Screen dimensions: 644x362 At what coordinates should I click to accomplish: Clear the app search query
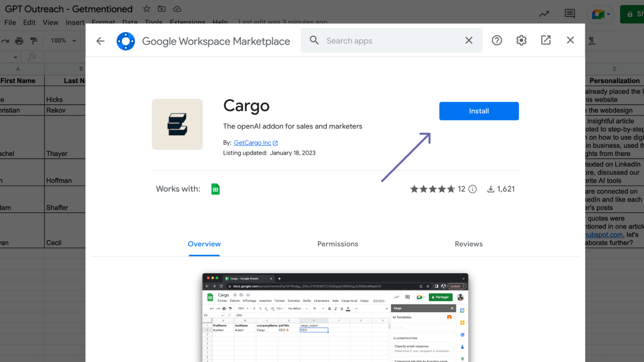click(469, 40)
